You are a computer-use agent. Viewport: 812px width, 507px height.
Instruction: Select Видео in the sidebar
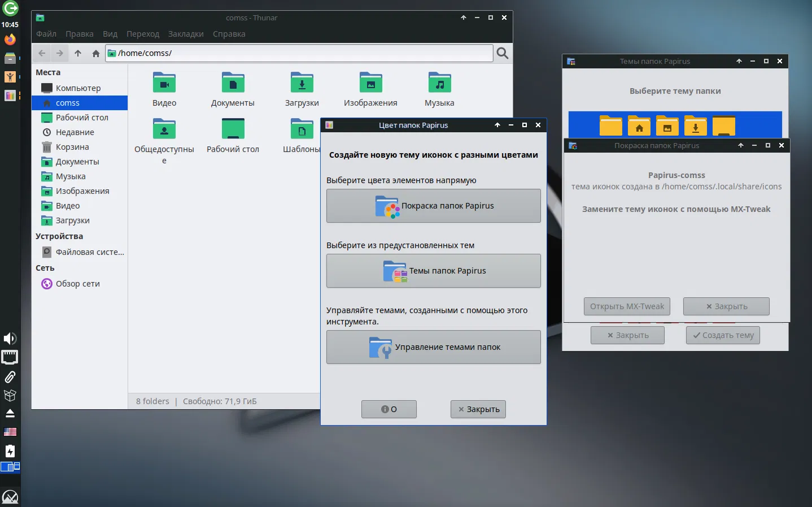[x=80, y=206]
